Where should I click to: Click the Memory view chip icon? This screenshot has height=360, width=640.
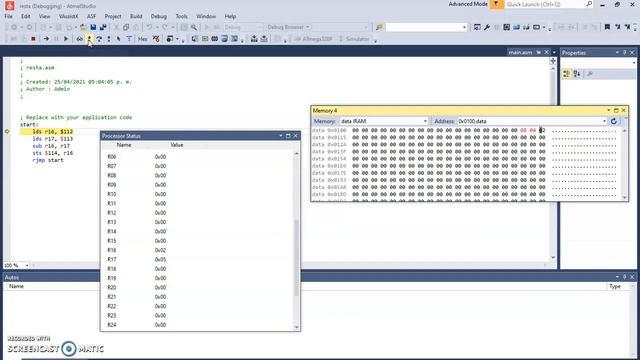click(x=215, y=39)
